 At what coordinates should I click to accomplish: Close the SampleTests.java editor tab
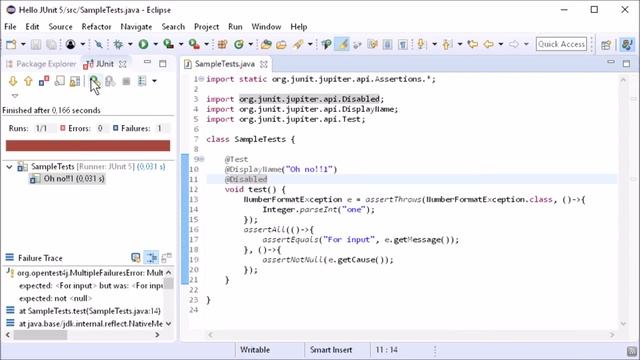264,64
